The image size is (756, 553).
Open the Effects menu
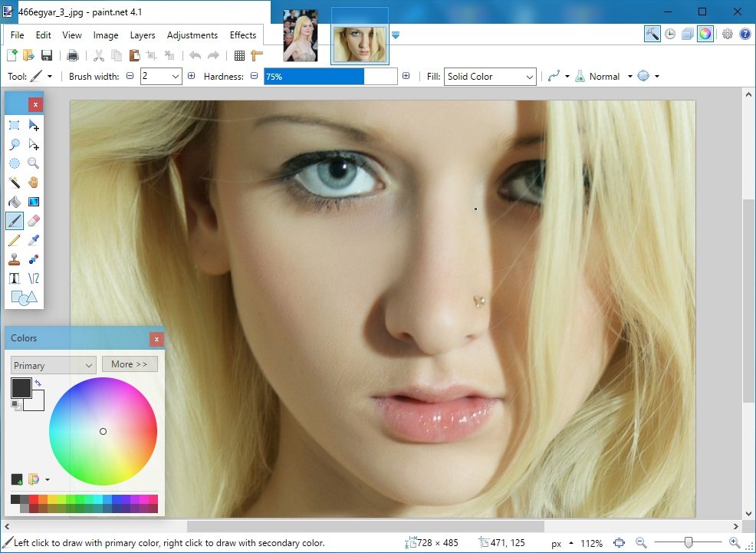[x=243, y=35]
